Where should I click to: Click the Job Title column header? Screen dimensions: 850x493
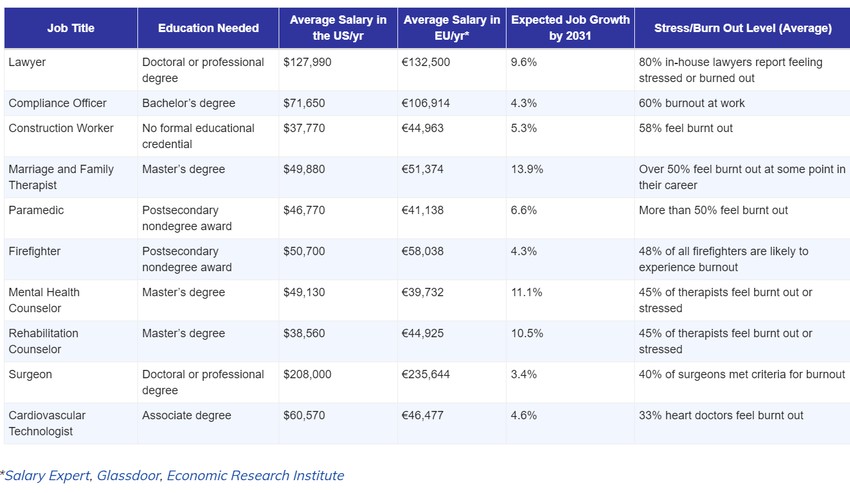click(x=70, y=28)
